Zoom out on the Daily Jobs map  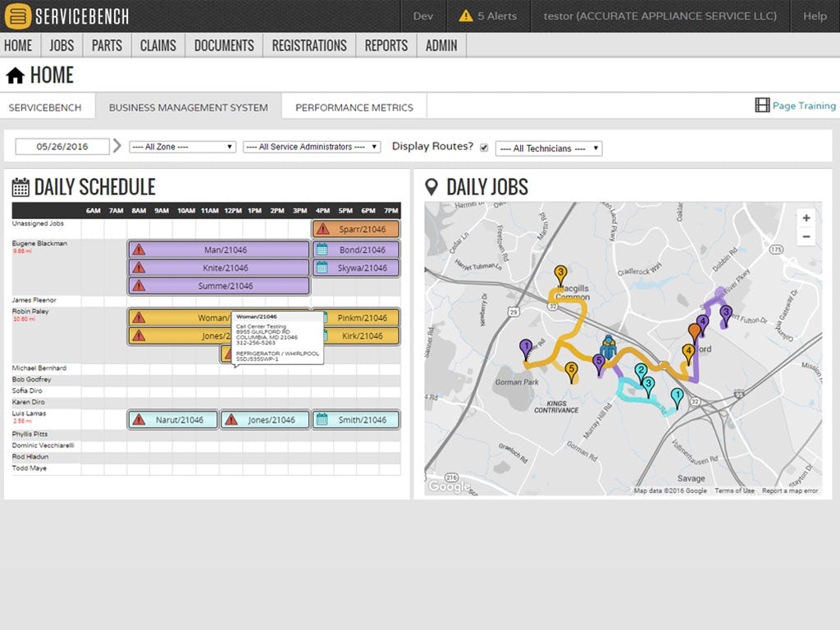pyautogui.click(x=806, y=237)
